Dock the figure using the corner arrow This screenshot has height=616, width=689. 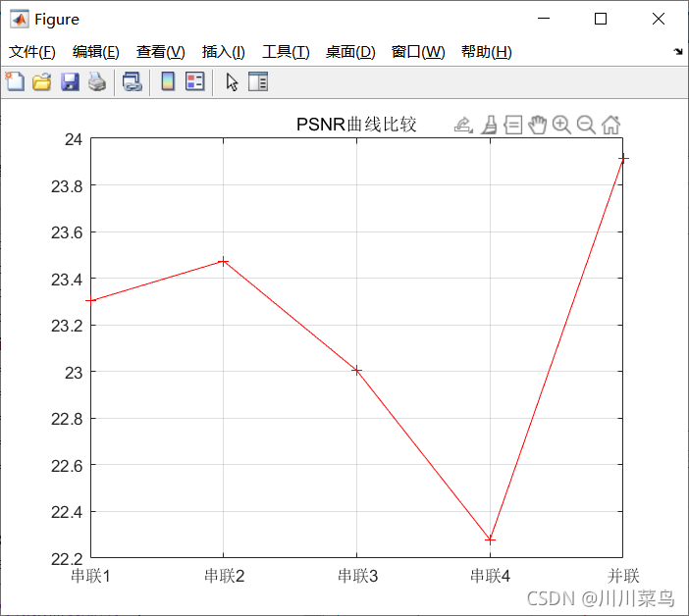click(x=678, y=51)
